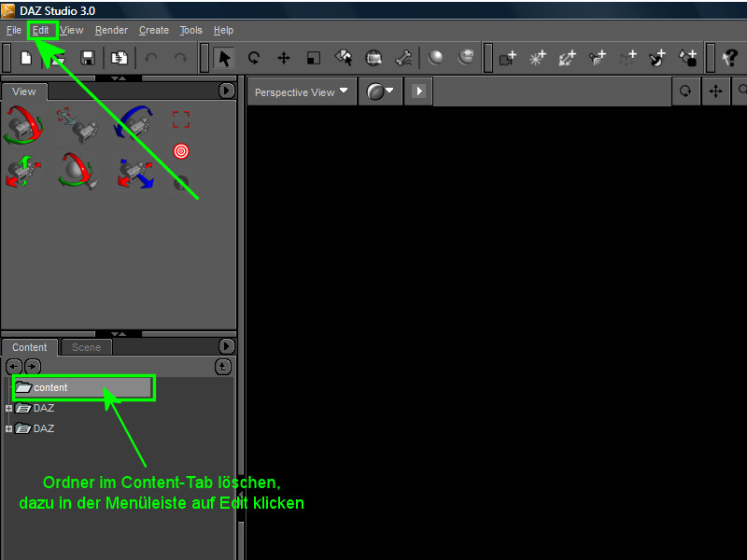
Task: Select the first DAZ folder entry
Action: point(35,408)
